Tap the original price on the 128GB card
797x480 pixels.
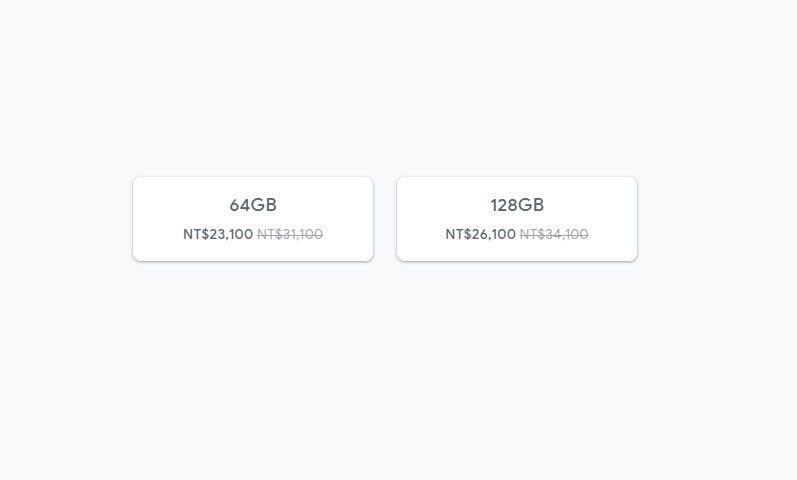tap(554, 234)
